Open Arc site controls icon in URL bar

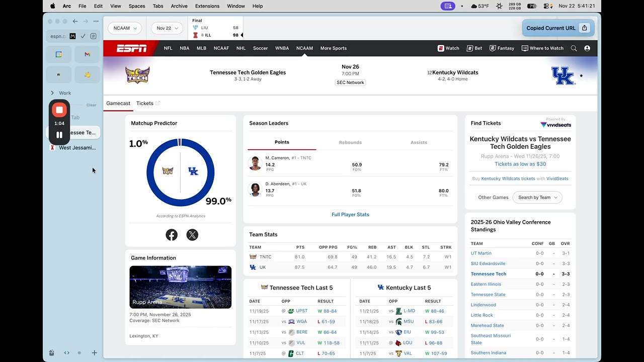tap(93, 36)
